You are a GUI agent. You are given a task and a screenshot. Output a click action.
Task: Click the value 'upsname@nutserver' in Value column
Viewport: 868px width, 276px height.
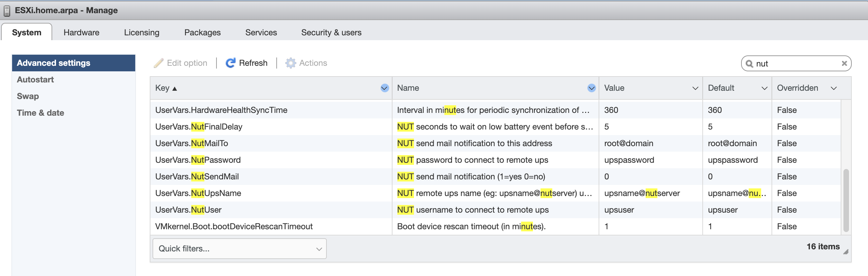pyautogui.click(x=642, y=193)
